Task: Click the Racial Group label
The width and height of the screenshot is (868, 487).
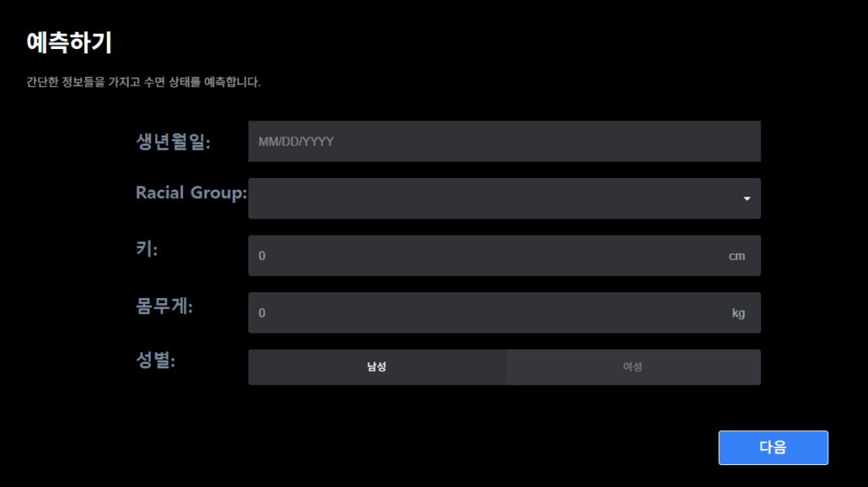Action: [x=191, y=192]
